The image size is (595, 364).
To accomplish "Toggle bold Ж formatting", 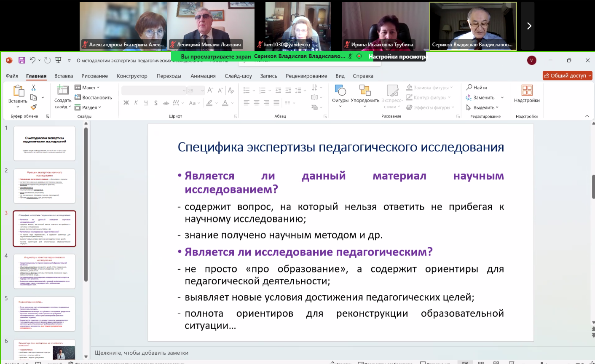I will click(126, 103).
